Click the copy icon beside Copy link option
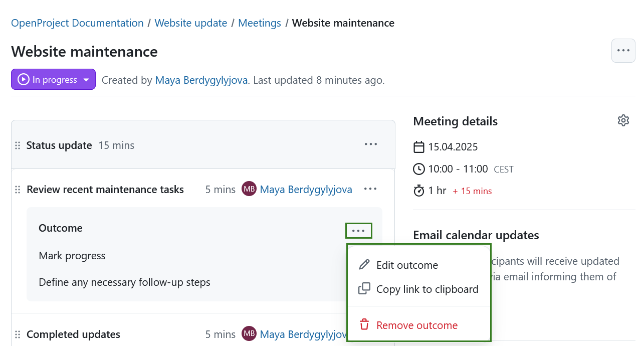Viewport: 644px width, 346px height. [364, 288]
